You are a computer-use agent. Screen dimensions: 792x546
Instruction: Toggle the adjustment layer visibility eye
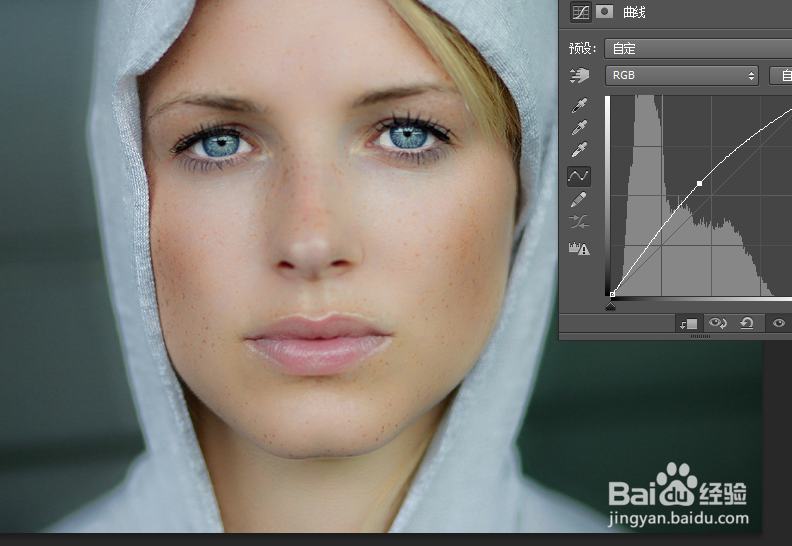tap(778, 323)
